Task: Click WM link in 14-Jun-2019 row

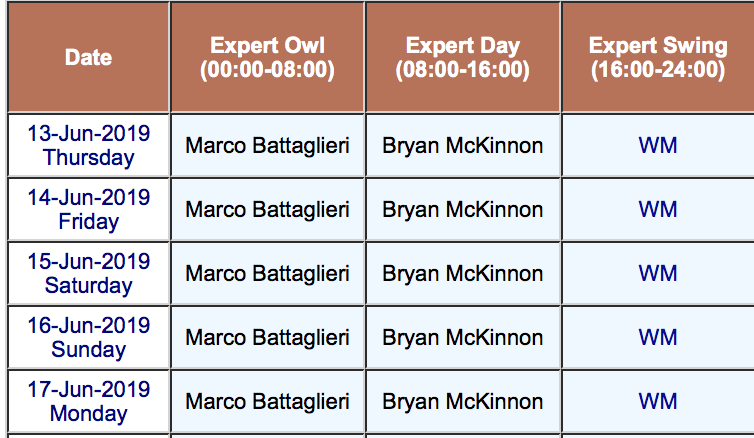Action: coord(658,209)
